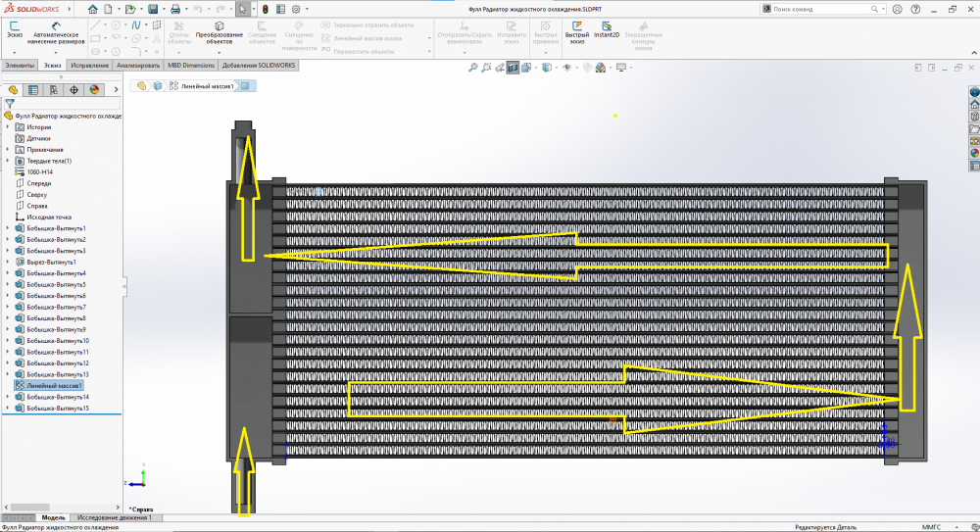
Task: Expand the Примечания folder
Action: [x=8, y=149]
